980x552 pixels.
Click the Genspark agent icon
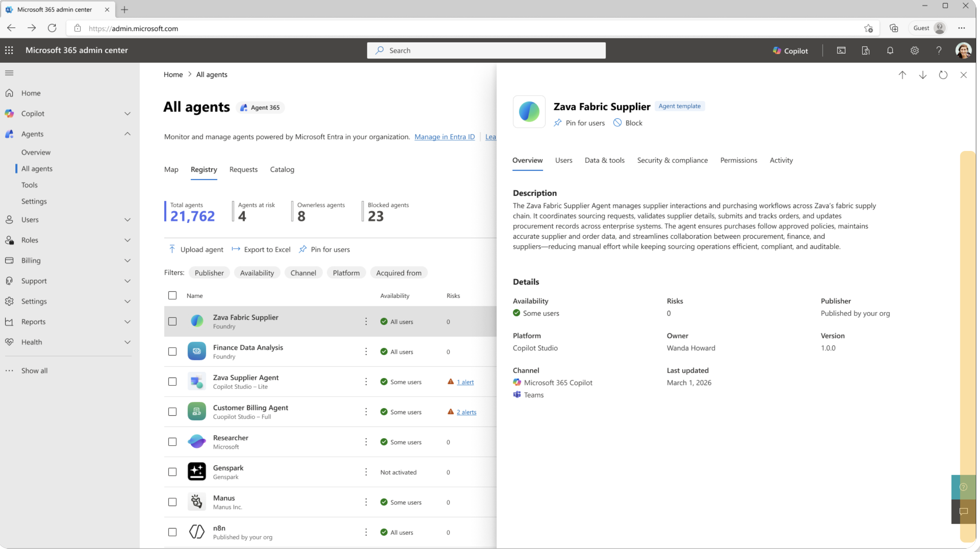click(197, 471)
